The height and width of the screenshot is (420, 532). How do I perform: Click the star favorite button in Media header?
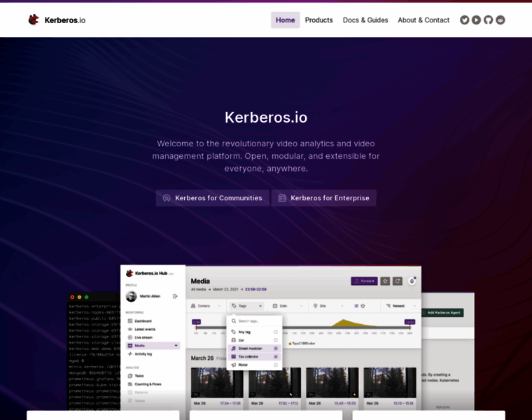385,281
